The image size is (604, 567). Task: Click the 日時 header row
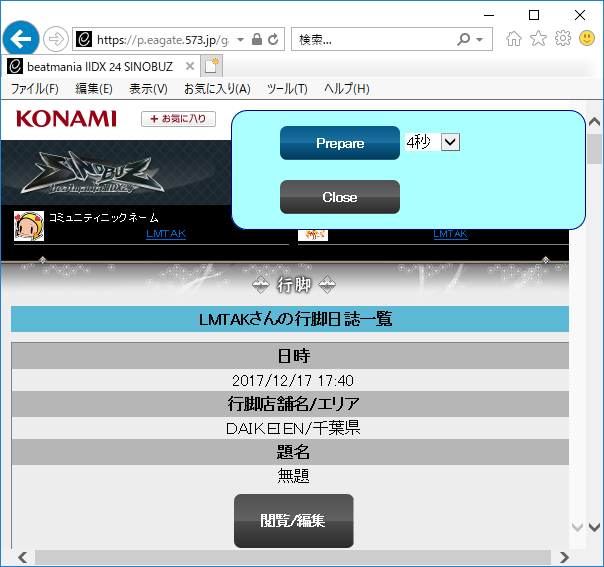290,356
